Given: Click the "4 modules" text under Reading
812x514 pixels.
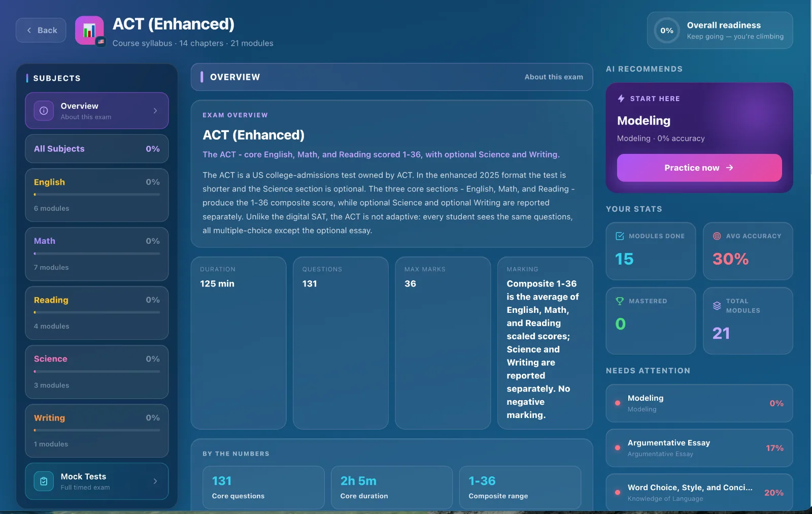Looking at the screenshot, I should point(52,326).
